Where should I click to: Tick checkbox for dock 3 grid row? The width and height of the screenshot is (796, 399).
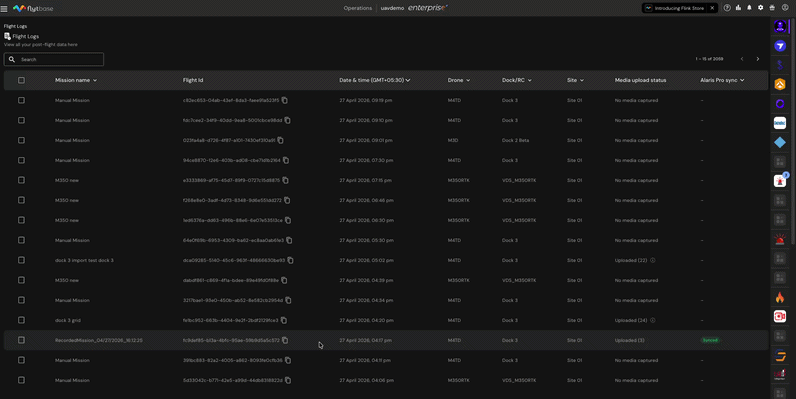[21, 320]
